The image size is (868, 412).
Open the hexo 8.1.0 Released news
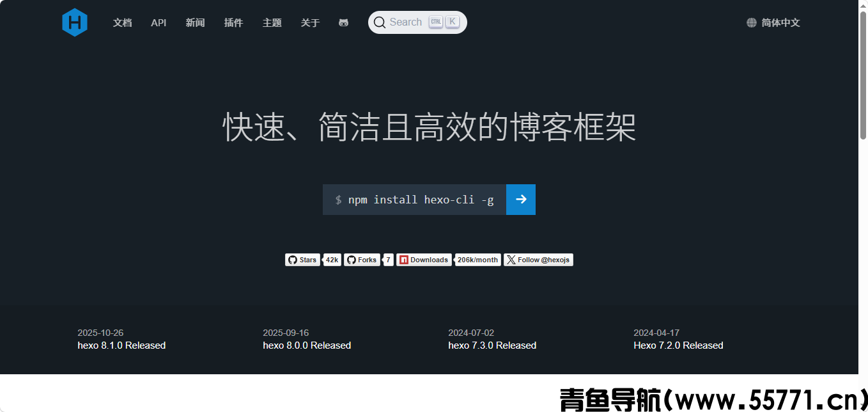click(x=121, y=345)
